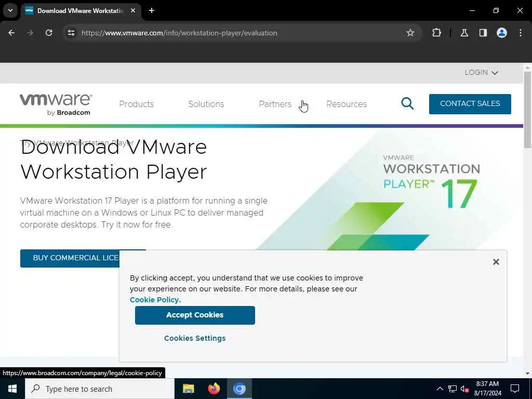Open the Products menu
The image size is (532, 399).
click(137, 104)
